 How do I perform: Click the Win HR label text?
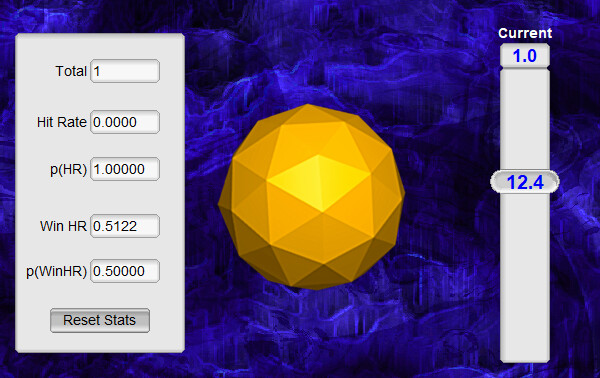[x=64, y=226]
